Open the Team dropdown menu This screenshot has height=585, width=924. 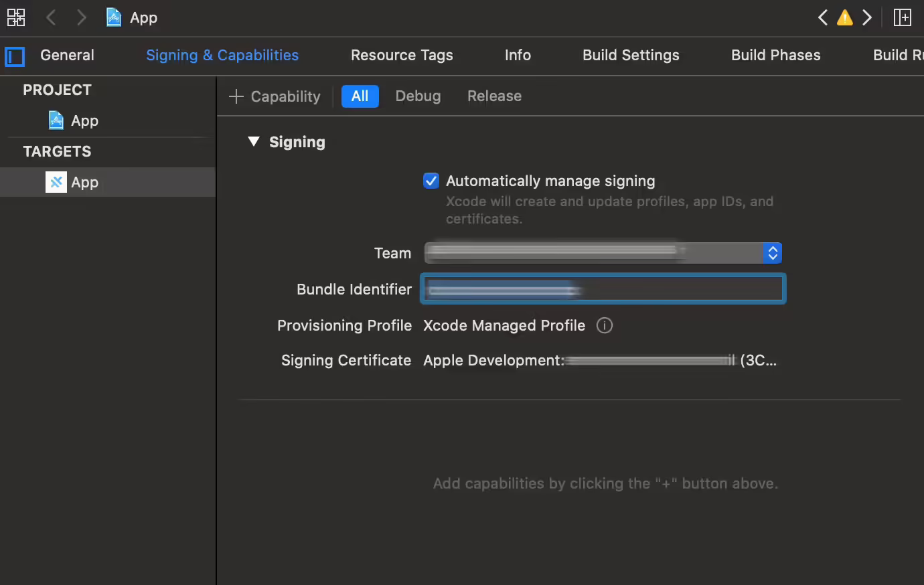772,253
